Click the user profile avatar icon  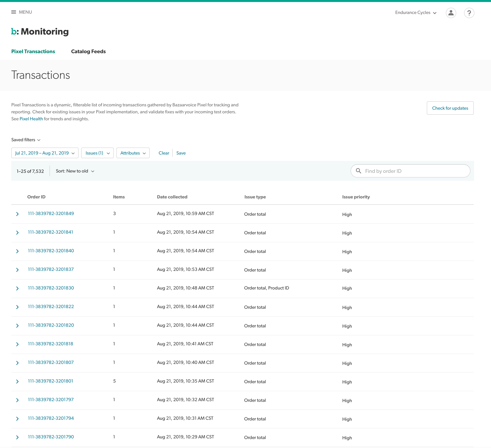pos(451,13)
